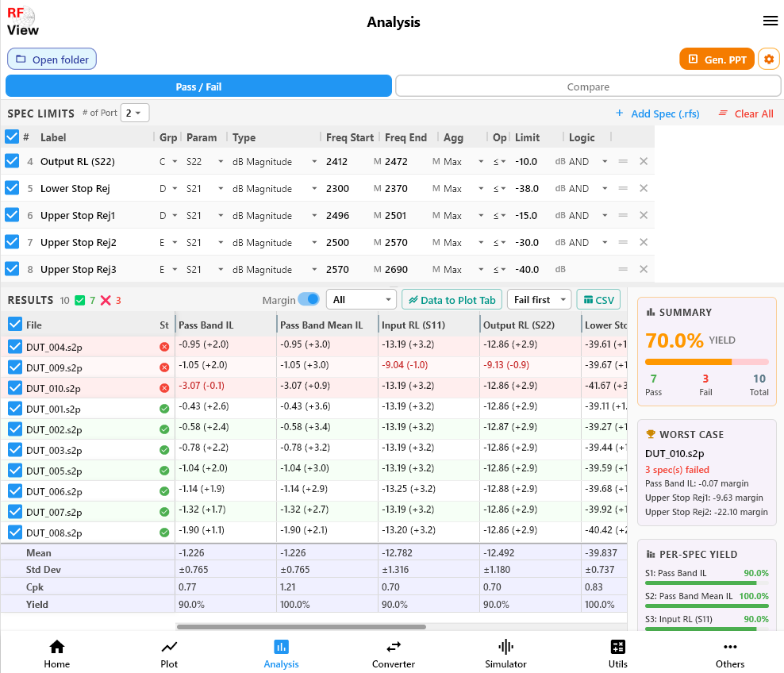Switch to the Pass / Fail tab

click(x=198, y=87)
